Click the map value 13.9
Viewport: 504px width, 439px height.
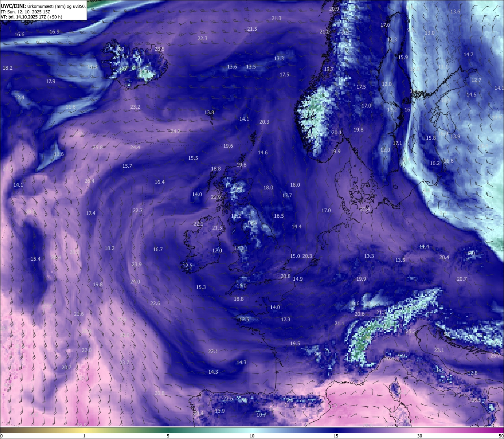[455, 137]
